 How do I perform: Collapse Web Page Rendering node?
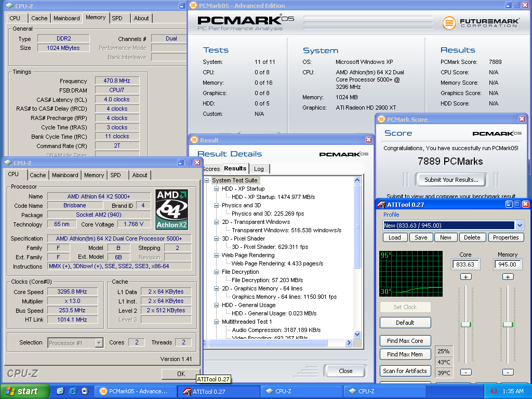(x=216, y=256)
